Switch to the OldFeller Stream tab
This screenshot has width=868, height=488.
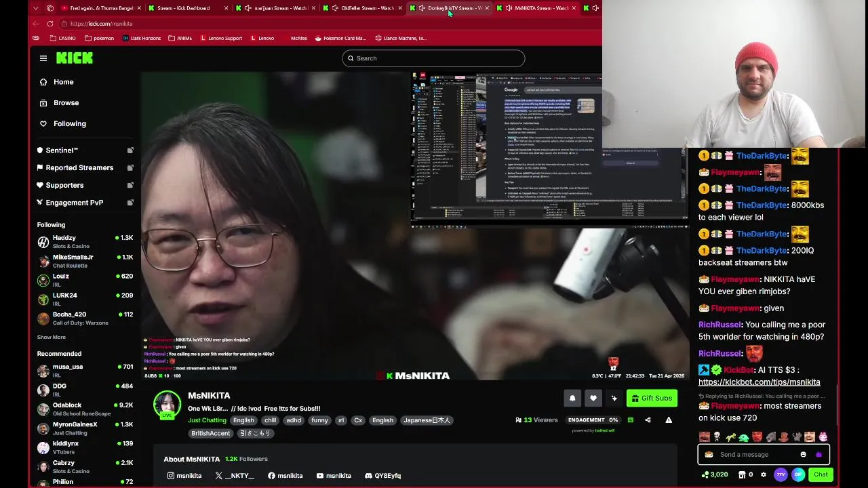[x=362, y=8]
